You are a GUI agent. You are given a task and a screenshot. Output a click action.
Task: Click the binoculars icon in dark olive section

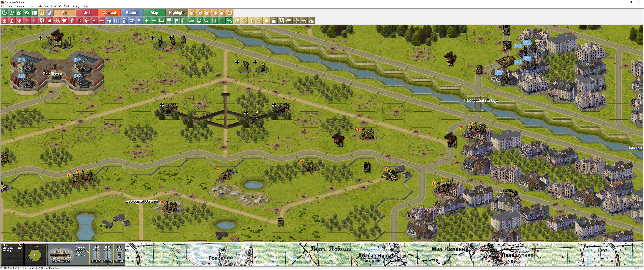(289, 21)
